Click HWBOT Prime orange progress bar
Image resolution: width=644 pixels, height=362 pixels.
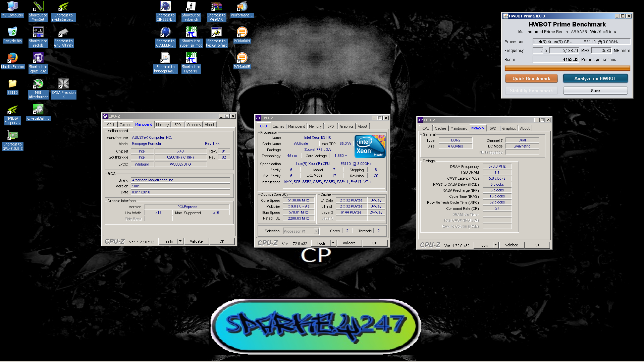(567, 68)
